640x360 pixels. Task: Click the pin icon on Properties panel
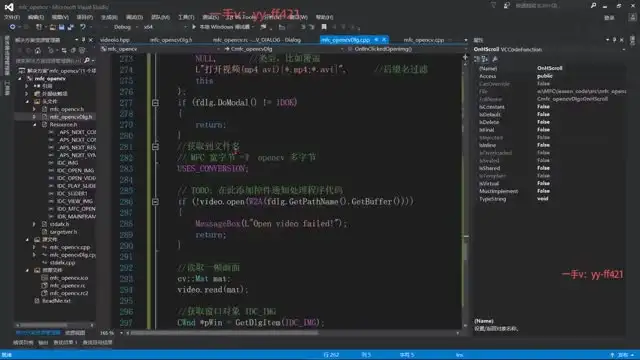click(x=614, y=40)
